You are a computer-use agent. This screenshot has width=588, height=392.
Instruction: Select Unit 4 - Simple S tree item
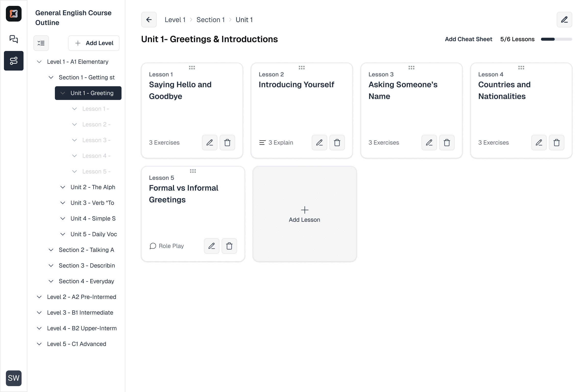[93, 219]
